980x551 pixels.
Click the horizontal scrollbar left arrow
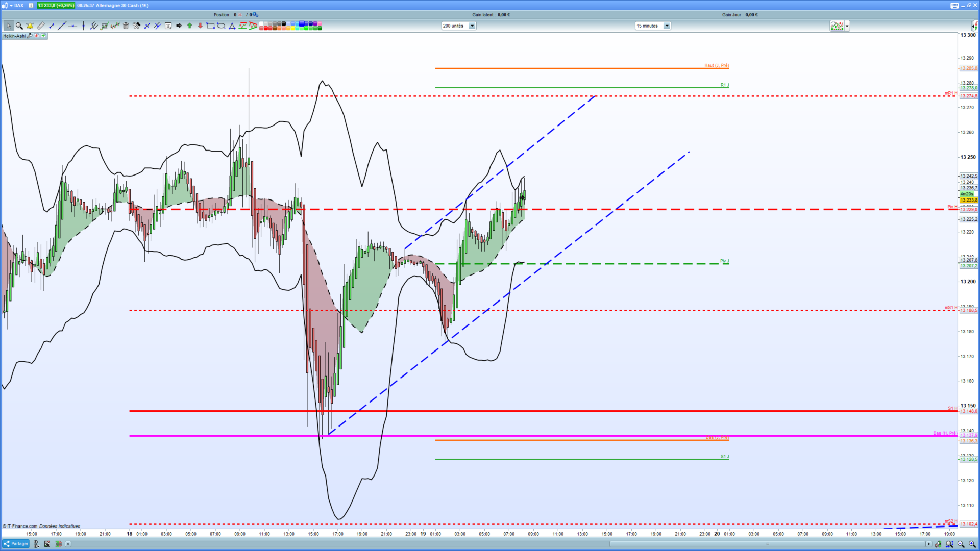point(68,544)
